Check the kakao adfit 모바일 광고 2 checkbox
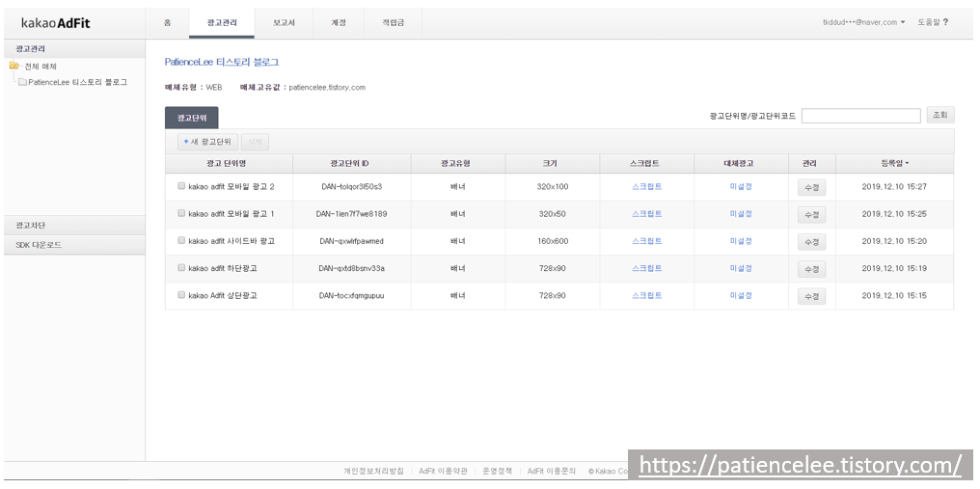This screenshot has width=980, height=489. (x=181, y=186)
